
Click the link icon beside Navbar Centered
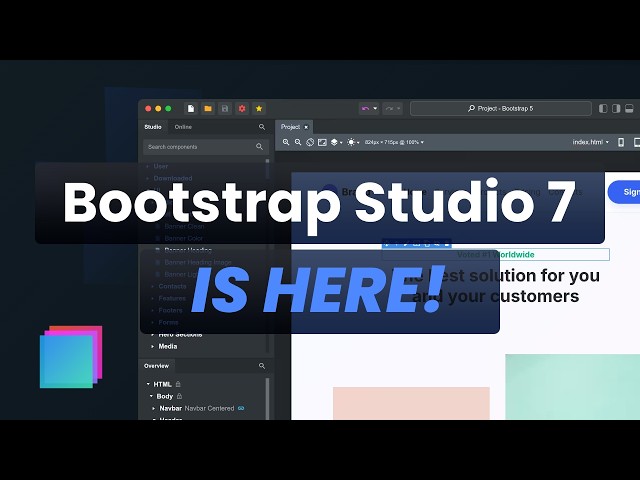coord(241,408)
